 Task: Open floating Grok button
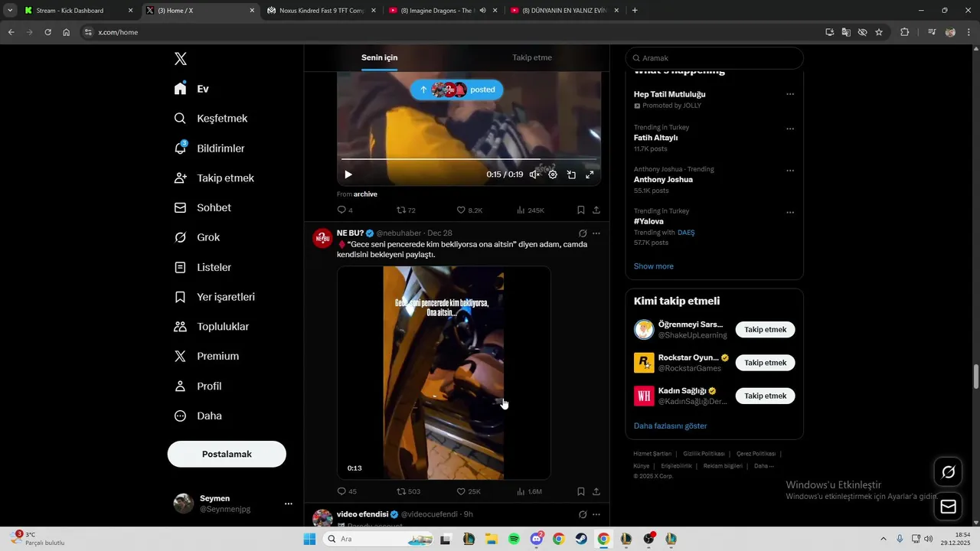point(948,472)
